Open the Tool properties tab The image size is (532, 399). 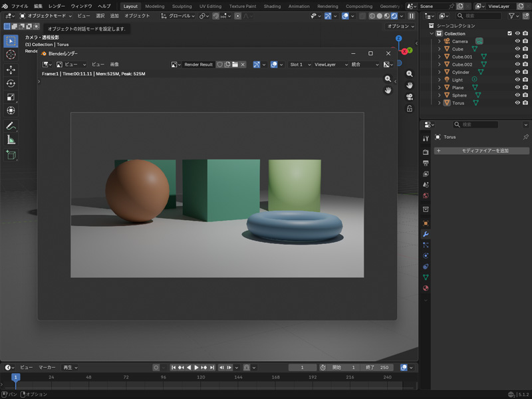coord(426,138)
